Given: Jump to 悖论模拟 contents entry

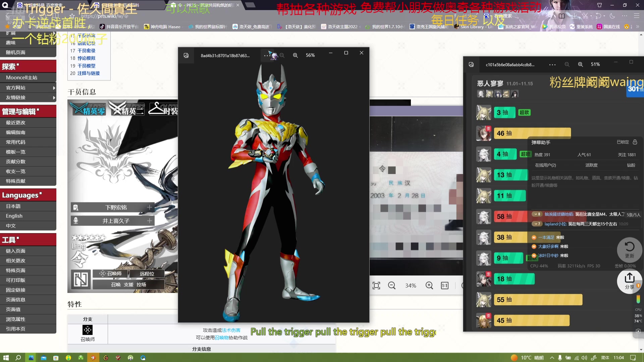Looking at the screenshot, I should [x=86, y=58].
